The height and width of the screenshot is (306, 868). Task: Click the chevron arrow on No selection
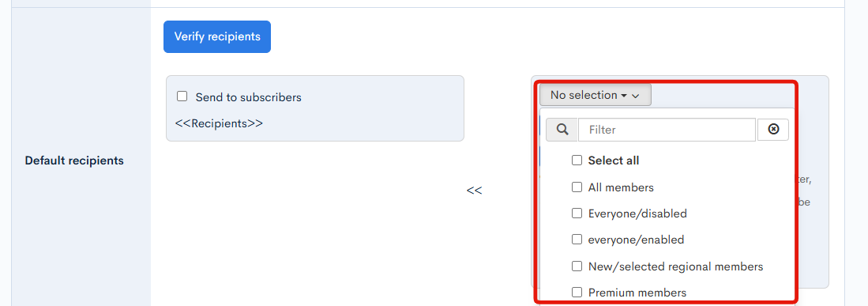[x=636, y=96]
